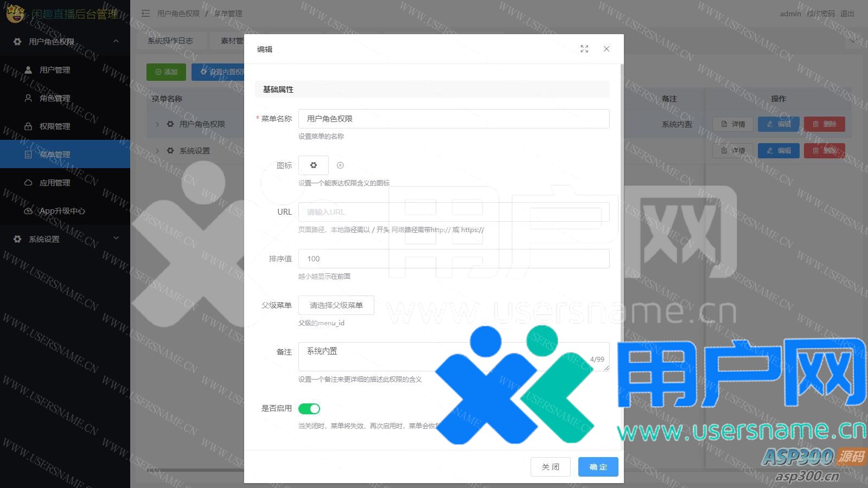Click the 关闭 button
The height and width of the screenshot is (488, 868).
click(551, 467)
